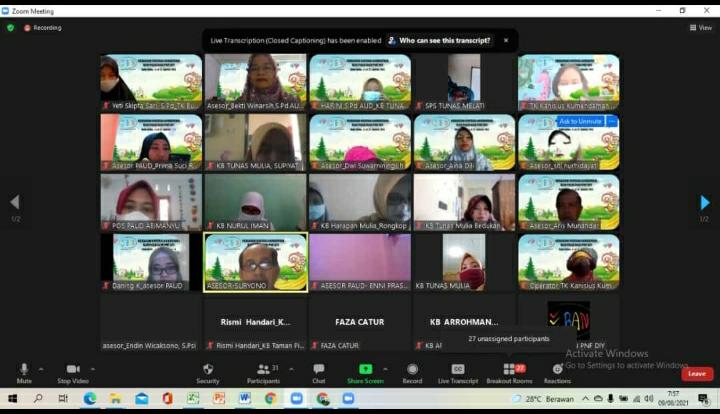Click the red Leave button
The width and height of the screenshot is (720, 414).
coord(697,373)
